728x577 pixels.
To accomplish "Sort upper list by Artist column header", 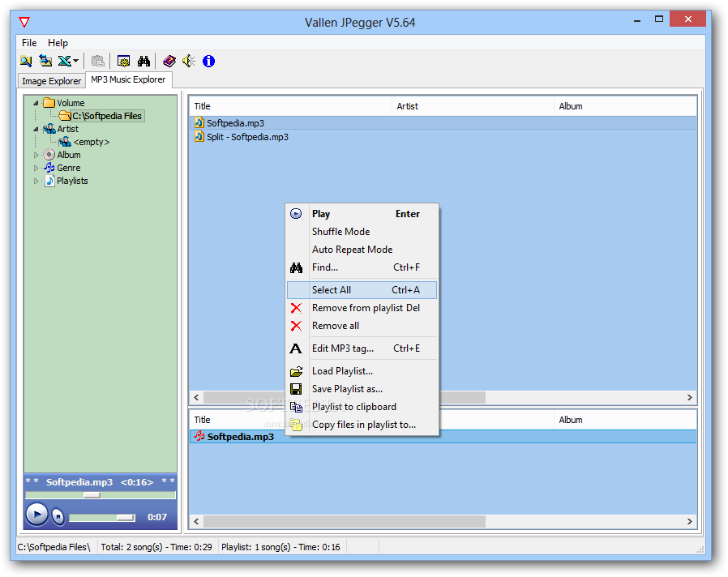I will [x=473, y=106].
